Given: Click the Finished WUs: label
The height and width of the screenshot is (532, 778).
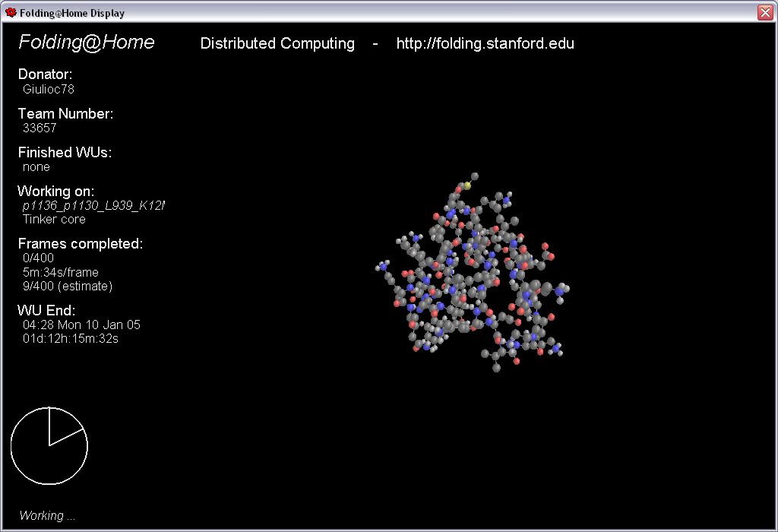Looking at the screenshot, I should [x=65, y=152].
